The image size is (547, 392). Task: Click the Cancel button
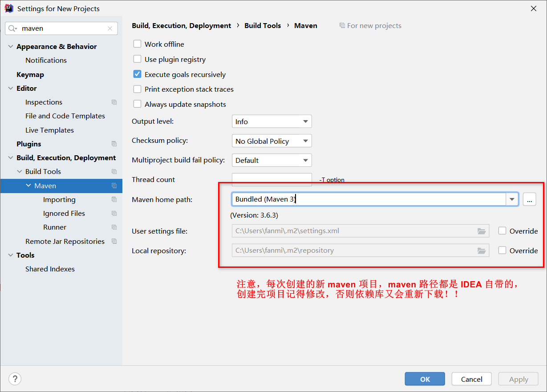point(471,379)
